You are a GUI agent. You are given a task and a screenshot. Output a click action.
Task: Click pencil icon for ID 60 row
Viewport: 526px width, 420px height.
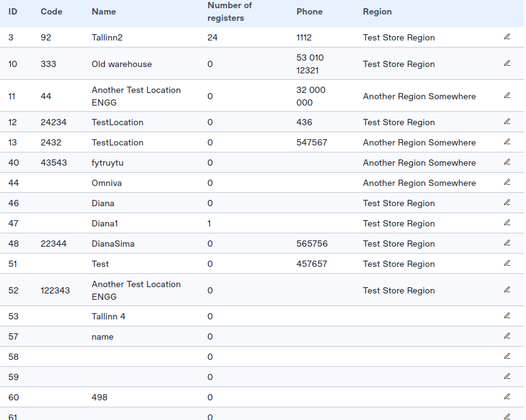[506, 397]
